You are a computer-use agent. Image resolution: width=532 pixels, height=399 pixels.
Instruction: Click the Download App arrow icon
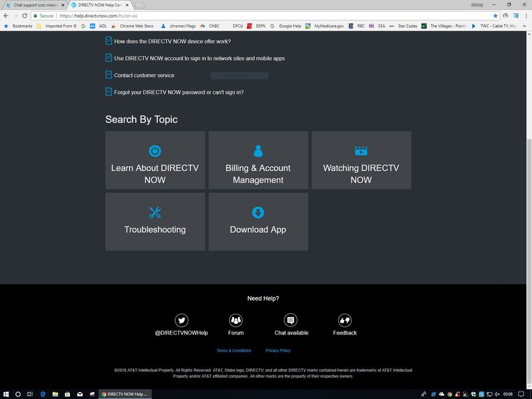pyautogui.click(x=258, y=213)
